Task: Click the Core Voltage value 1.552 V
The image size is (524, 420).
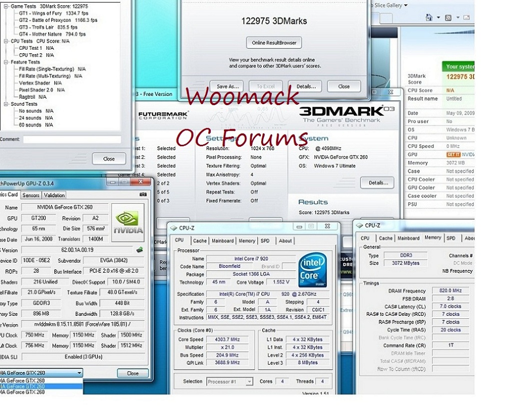Action: pyautogui.click(x=281, y=282)
